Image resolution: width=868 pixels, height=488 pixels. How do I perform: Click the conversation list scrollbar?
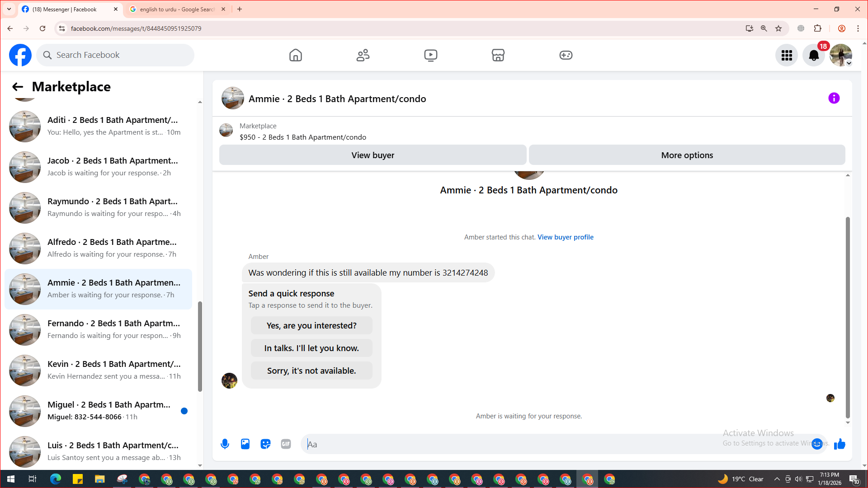pyautogui.click(x=200, y=346)
